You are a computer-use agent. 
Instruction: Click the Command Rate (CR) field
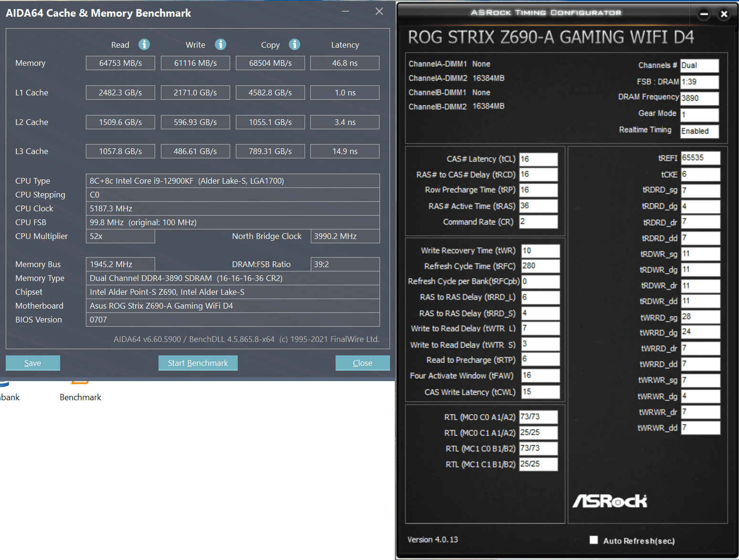[x=538, y=221]
